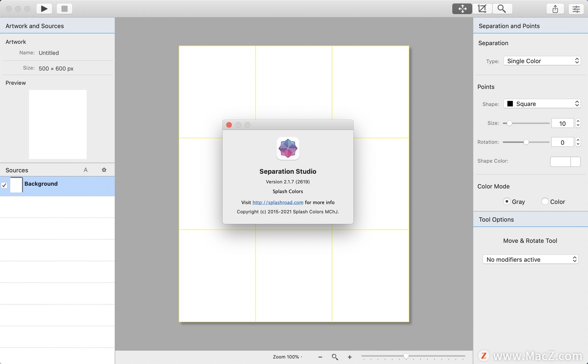Click the zoom-in plus icon
The width and height of the screenshot is (588, 364).
pos(349,357)
